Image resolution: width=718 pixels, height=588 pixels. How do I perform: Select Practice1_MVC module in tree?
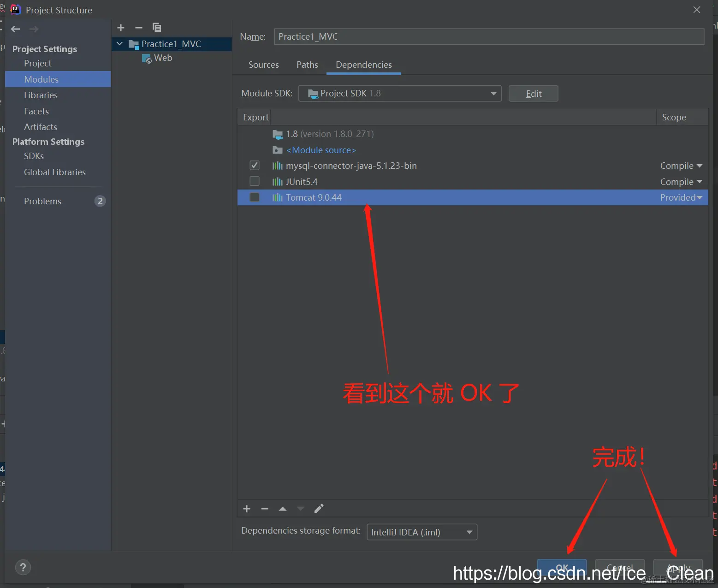[x=172, y=44]
